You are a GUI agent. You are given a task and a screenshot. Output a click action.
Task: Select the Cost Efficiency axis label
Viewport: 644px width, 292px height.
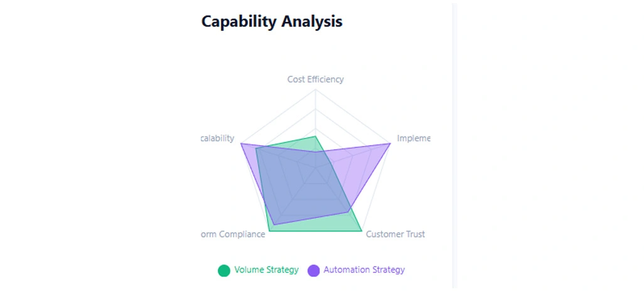315,80
